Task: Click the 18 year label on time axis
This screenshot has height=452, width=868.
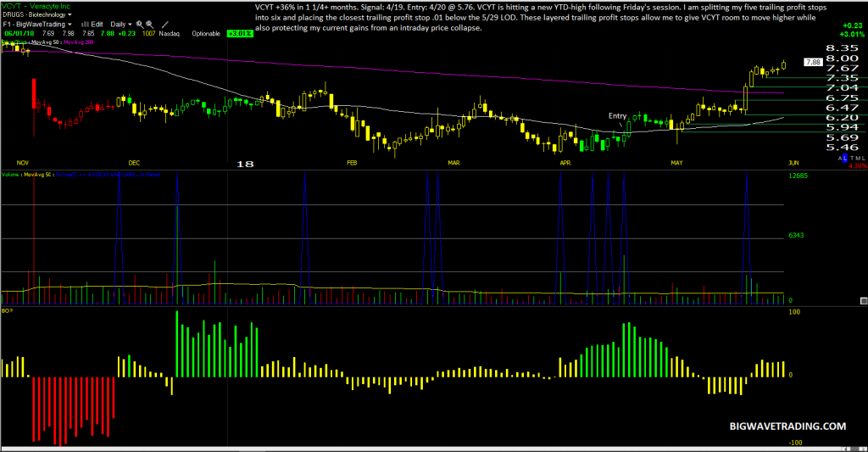Action: (x=245, y=164)
